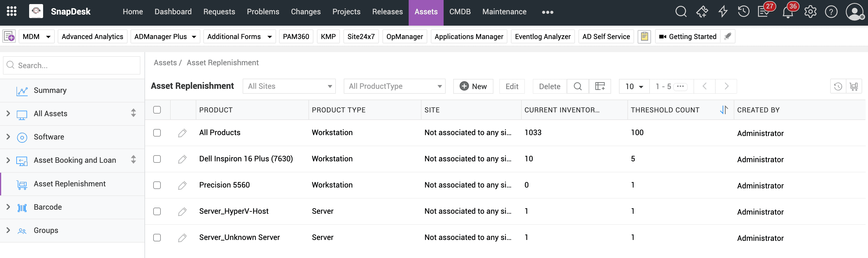Screen dimensions: 868x258
Task: Switch to the Requests tab
Action: pyautogui.click(x=219, y=12)
